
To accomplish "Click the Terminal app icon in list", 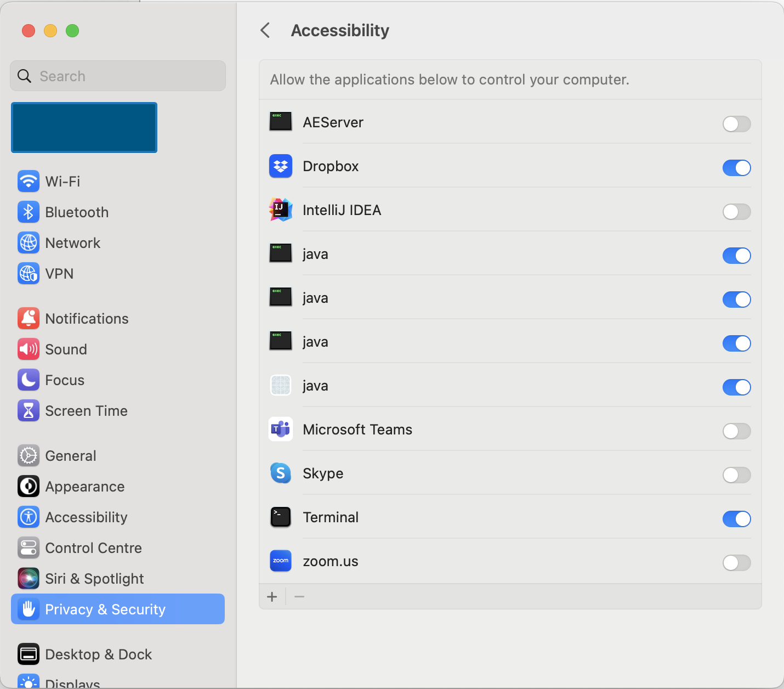I will click(280, 517).
